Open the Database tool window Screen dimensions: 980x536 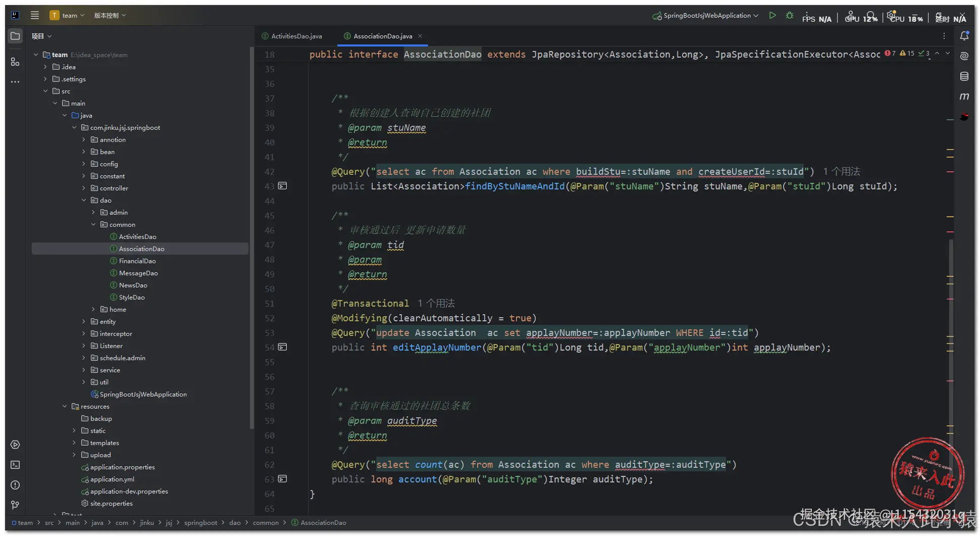964,76
